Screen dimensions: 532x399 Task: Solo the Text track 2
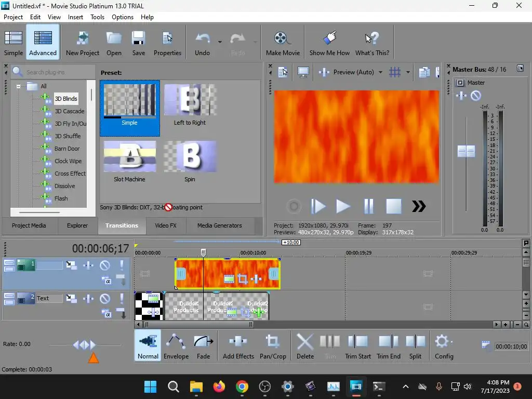tap(122, 299)
